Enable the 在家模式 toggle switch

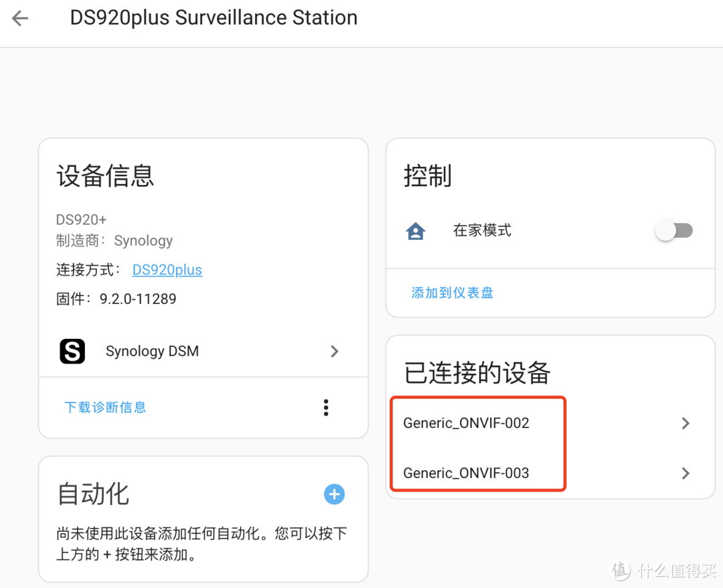tap(674, 230)
